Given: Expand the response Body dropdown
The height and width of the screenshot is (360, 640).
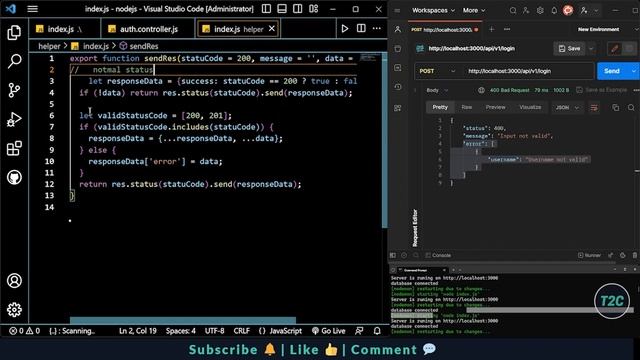Looking at the screenshot, I should (x=437, y=90).
